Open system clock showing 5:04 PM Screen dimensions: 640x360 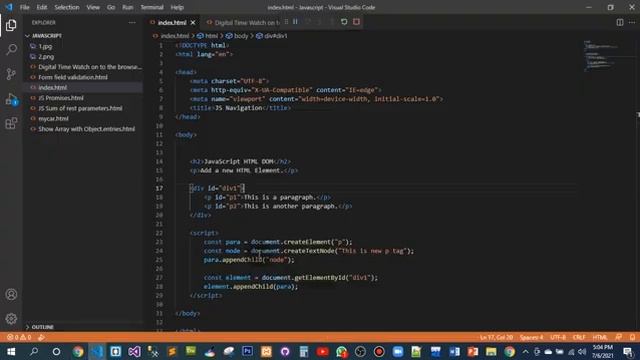click(602, 351)
